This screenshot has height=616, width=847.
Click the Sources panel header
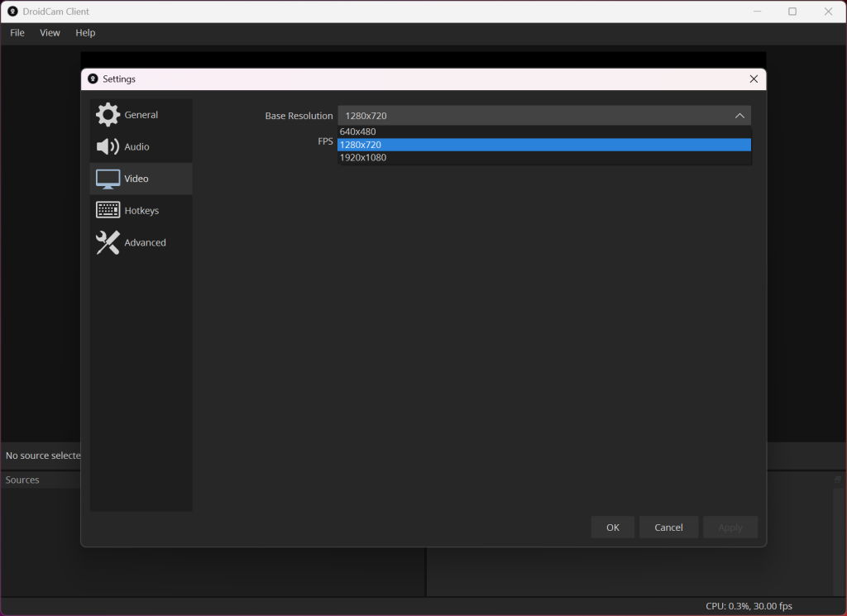coord(22,480)
